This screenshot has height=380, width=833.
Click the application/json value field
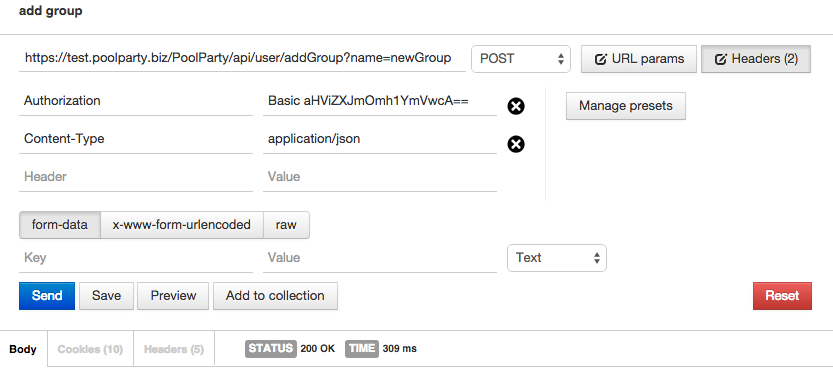tap(380, 139)
